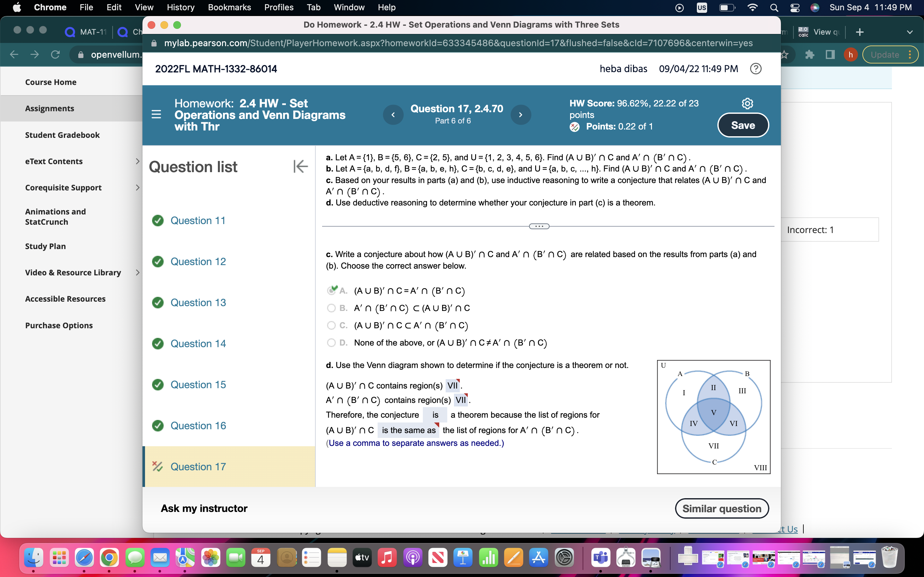Select answer choice B radio button

331,308
